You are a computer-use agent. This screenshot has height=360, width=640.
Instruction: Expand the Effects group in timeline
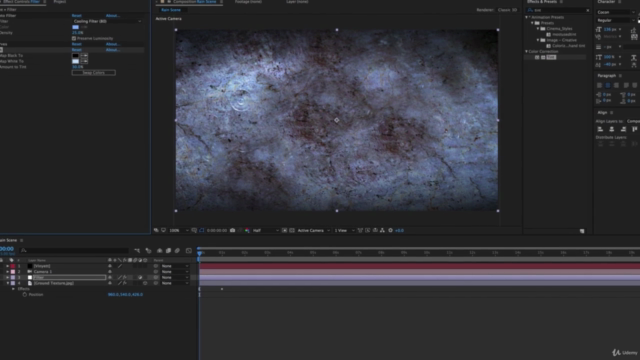[x=13, y=289]
